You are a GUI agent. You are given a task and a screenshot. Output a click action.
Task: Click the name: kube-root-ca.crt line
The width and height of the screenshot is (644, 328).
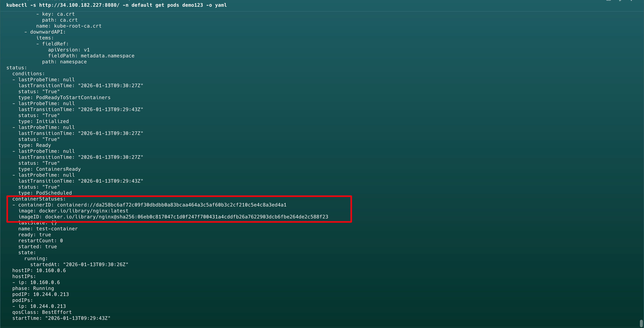(69, 26)
